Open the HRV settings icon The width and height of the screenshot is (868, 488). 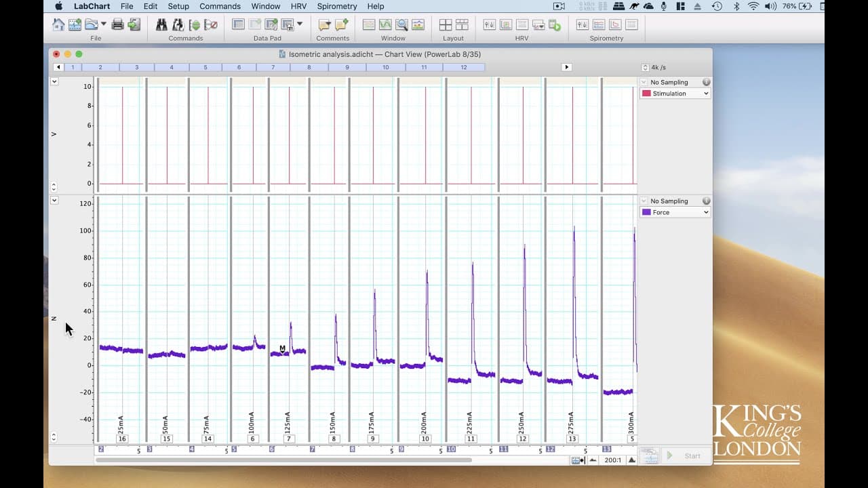[x=489, y=25]
